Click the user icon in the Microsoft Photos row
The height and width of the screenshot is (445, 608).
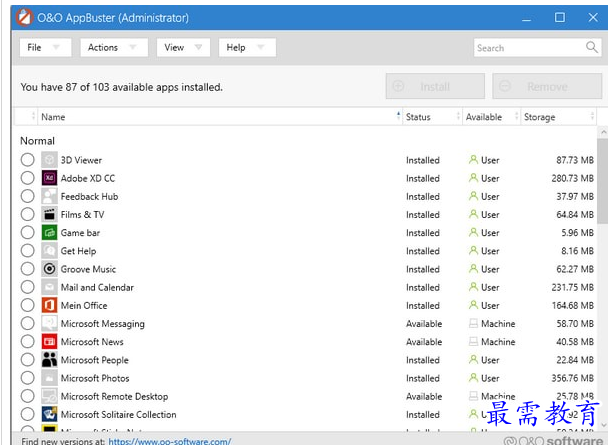(473, 378)
